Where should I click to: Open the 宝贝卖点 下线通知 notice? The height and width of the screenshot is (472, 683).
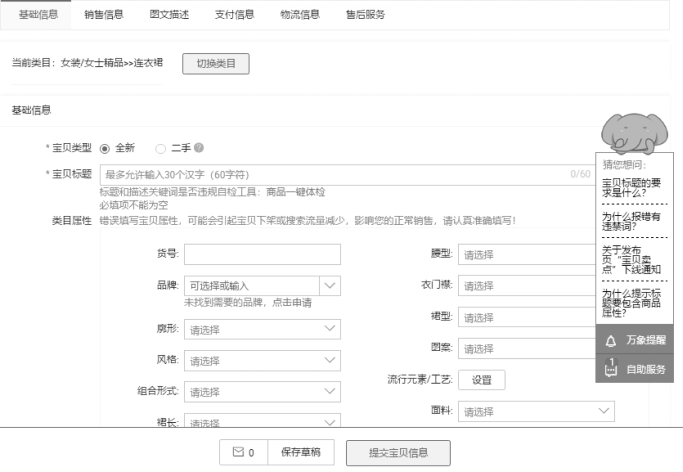pyautogui.click(x=631, y=260)
